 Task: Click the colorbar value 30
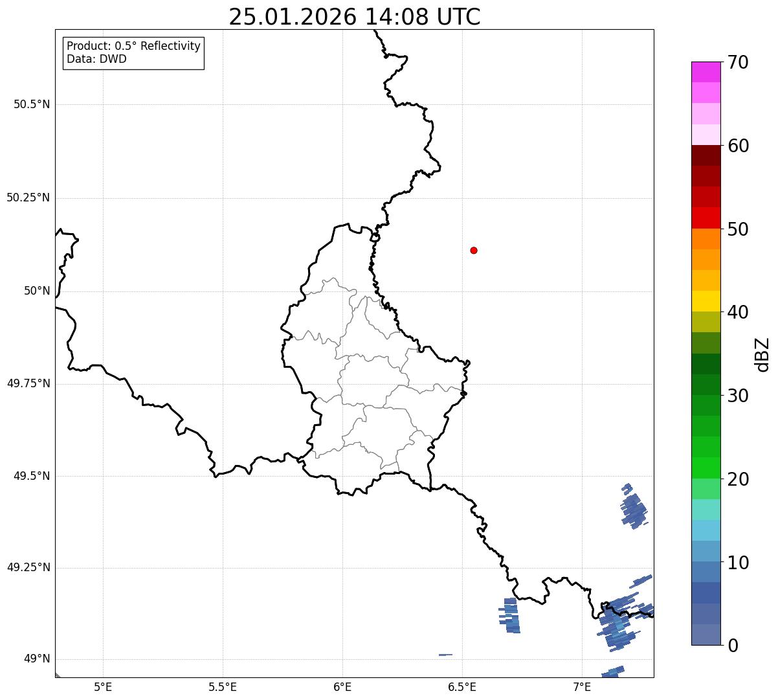point(738,396)
